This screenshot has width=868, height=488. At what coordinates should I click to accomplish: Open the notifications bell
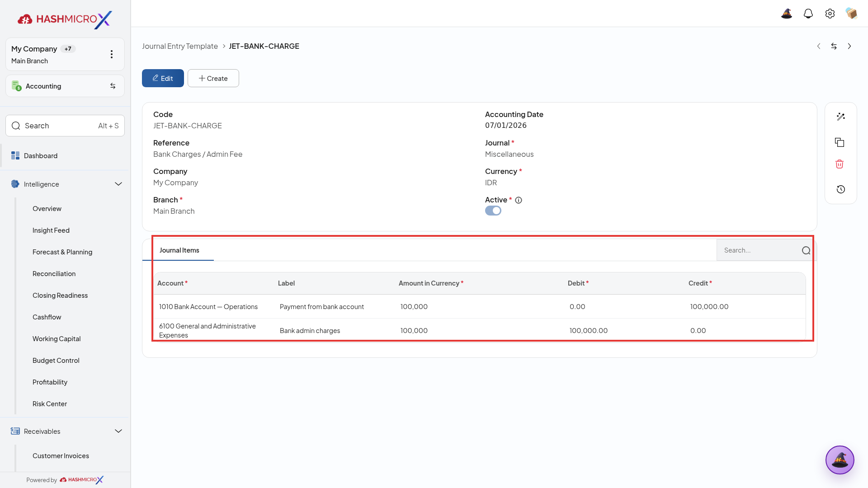808,14
